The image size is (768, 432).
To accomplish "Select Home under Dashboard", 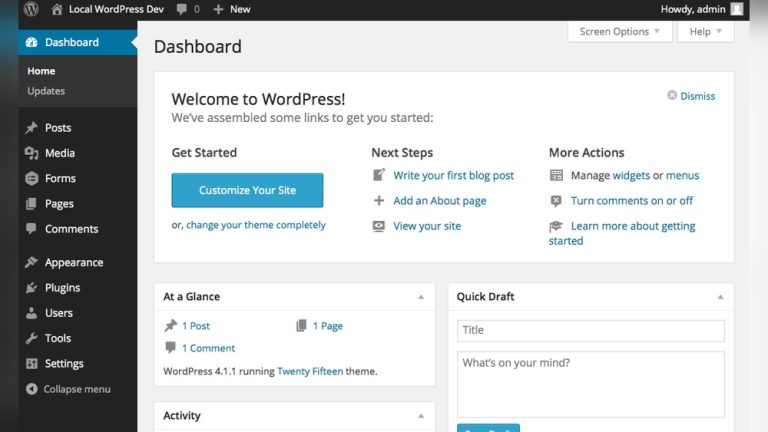I will (x=41, y=71).
